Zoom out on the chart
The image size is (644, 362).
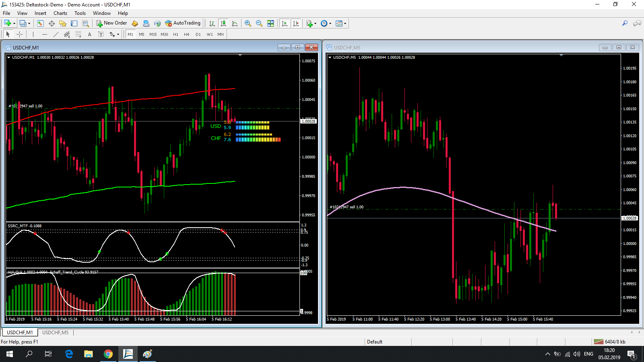tap(259, 23)
